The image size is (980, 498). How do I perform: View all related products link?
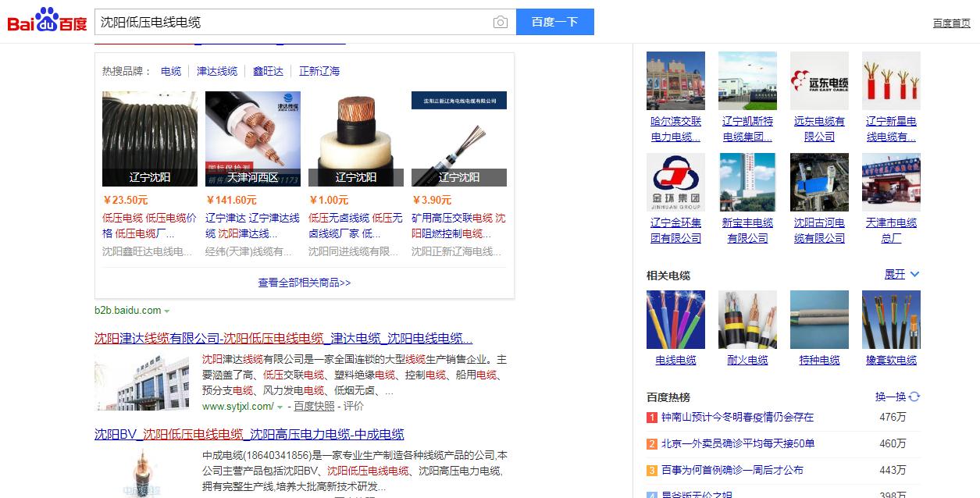[x=305, y=283]
